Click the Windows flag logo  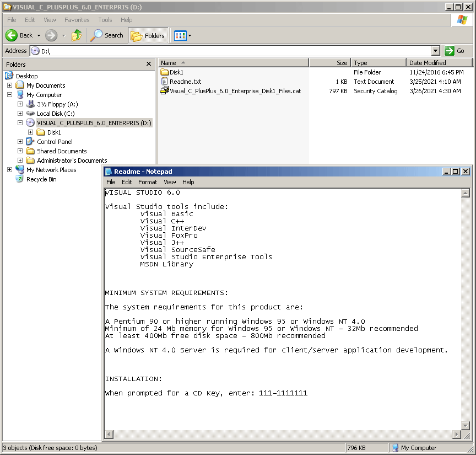pyautogui.click(x=462, y=20)
